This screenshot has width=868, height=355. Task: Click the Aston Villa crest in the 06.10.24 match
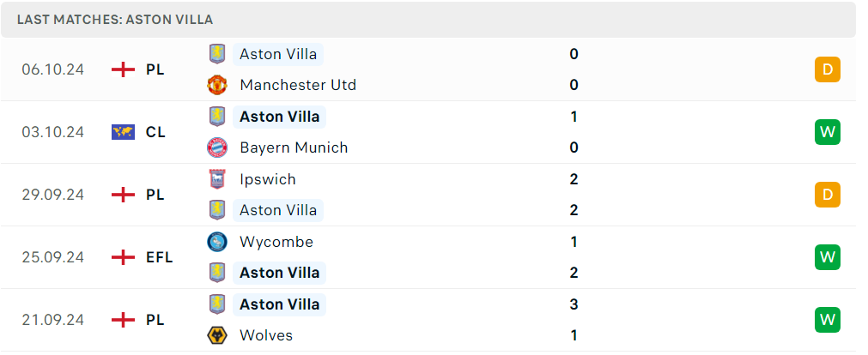[x=217, y=54]
